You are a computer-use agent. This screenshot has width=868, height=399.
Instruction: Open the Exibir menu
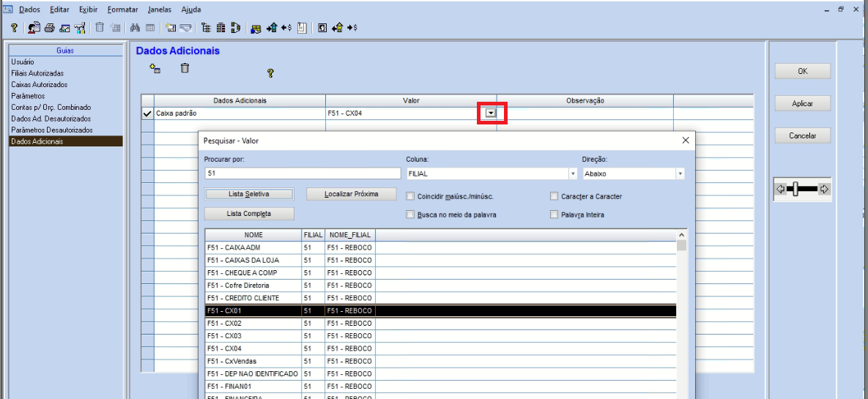pos(89,10)
